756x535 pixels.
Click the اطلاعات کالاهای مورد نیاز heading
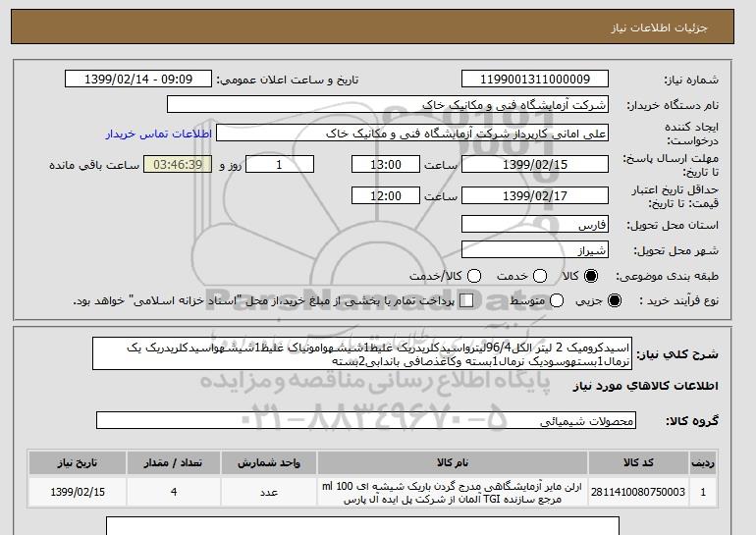pyautogui.click(x=645, y=386)
